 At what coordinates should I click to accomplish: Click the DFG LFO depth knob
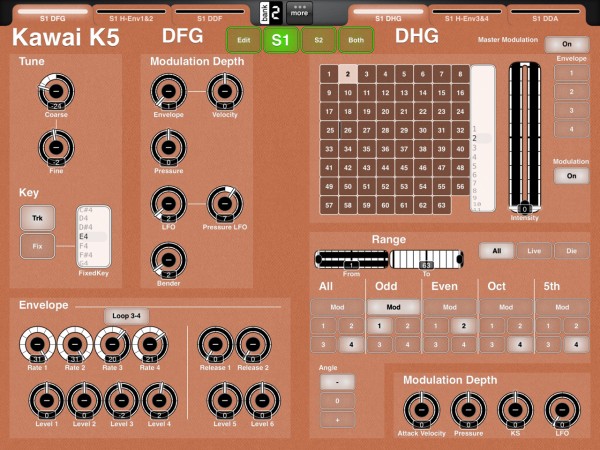(168, 204)
